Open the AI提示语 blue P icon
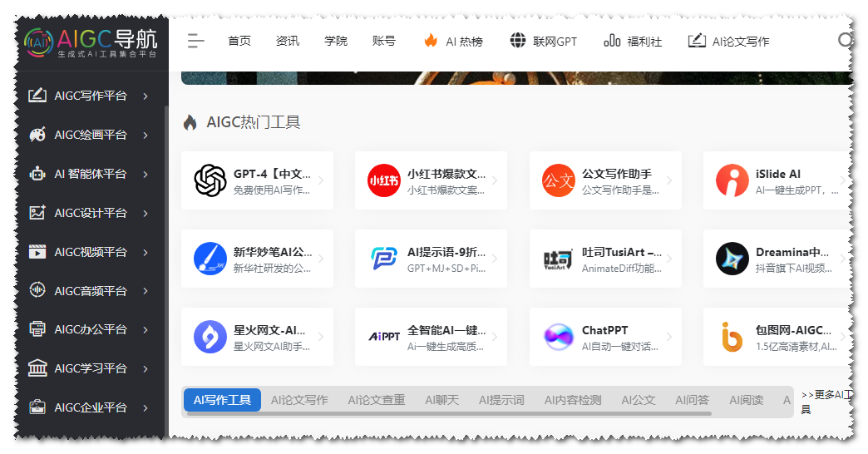The image size is (868, 454). 384,259
